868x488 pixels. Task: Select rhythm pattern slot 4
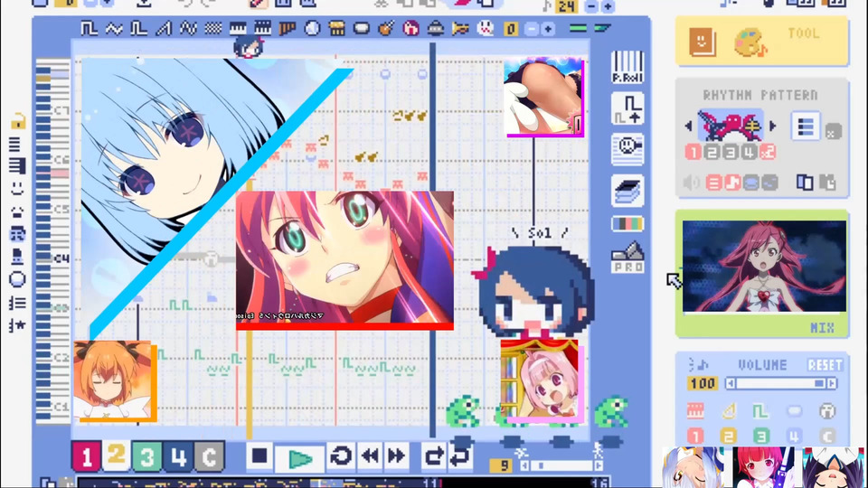click(749, 152)
